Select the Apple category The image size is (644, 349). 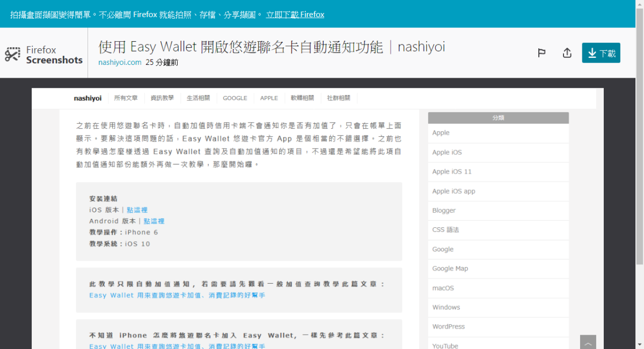tap(498, 133)
